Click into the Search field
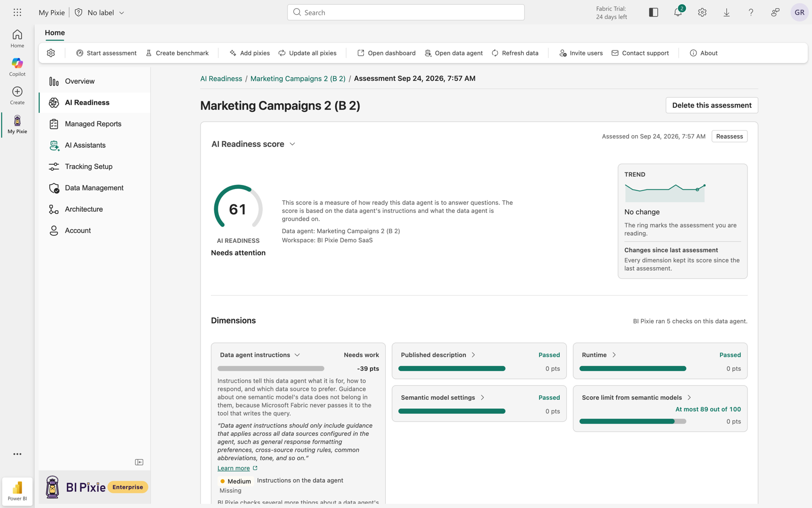 [406, 12]
